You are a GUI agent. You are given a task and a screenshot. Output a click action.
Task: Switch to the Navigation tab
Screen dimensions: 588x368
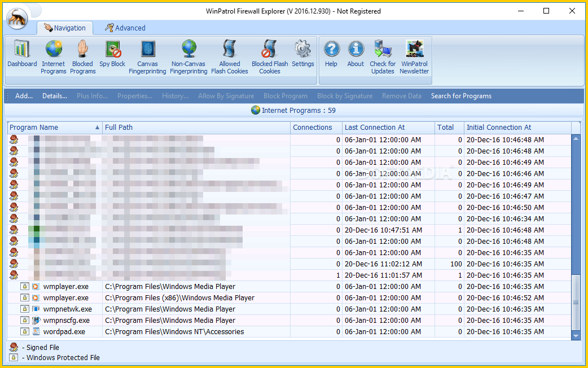point(64,28)
